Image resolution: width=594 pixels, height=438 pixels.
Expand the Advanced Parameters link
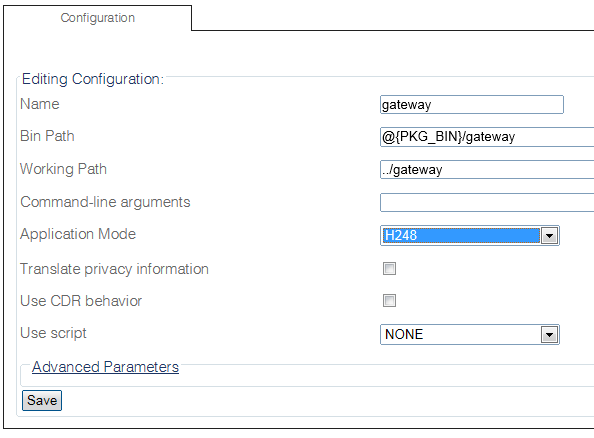(105, 367)
